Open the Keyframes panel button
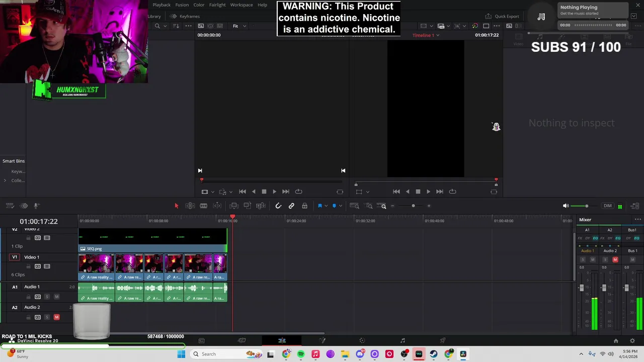The width and height of the screenshot is (644, 362). click(x=185, y=16)
